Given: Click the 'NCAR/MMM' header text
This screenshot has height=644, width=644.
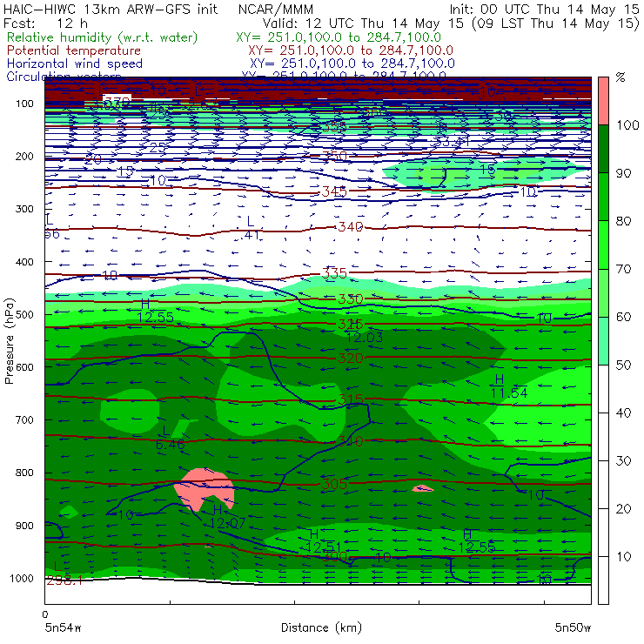Looking at the screenshot, I should tap(276, 9).
